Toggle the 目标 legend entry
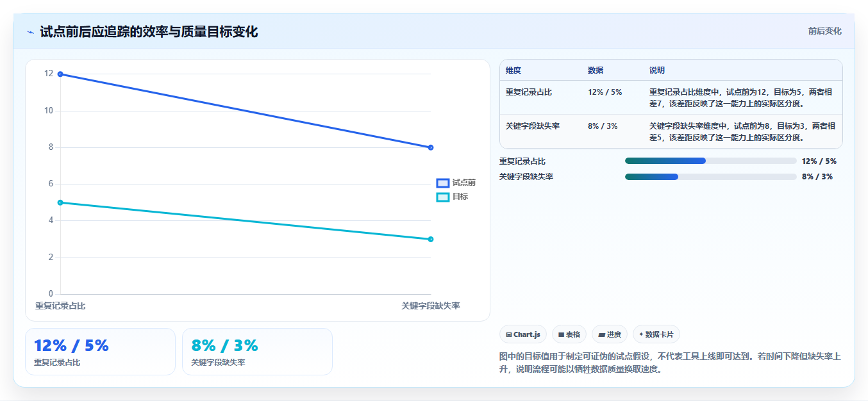868x401 pixels. [x=452, y=197]
